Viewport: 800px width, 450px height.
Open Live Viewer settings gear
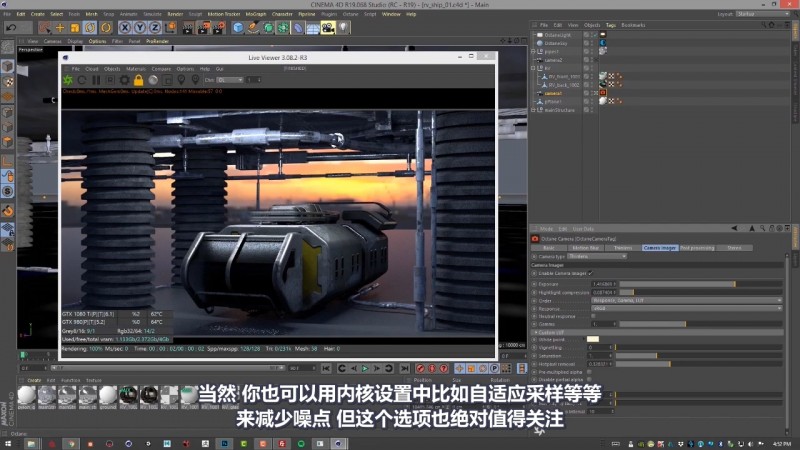tap(124, 80)
